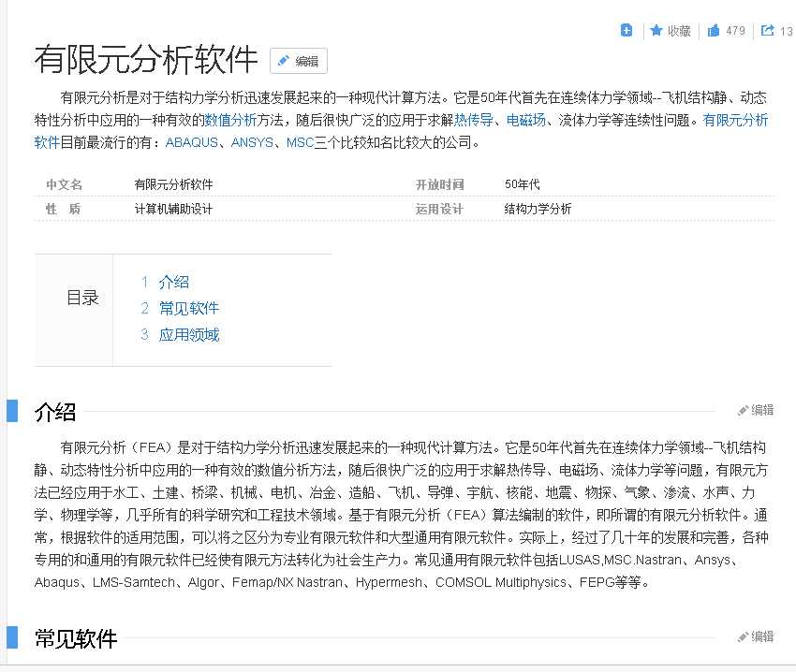
Task: Jump to 应用领域 in the table of contents
Action: click(189, 334)
